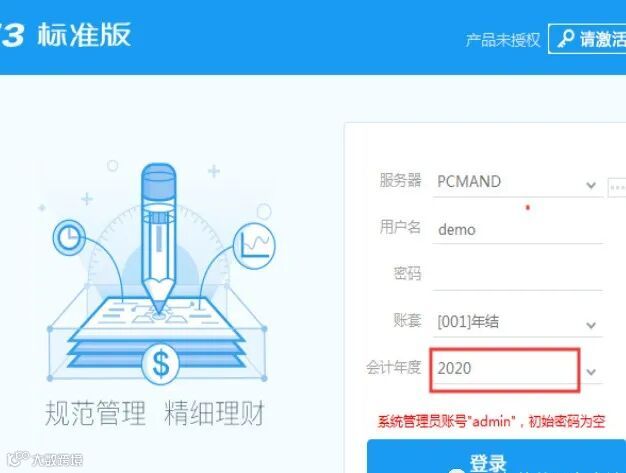The height and width of the screenshot is (473, 626).
Task: Click the red admin account hint text
Action: click(491, 422)
